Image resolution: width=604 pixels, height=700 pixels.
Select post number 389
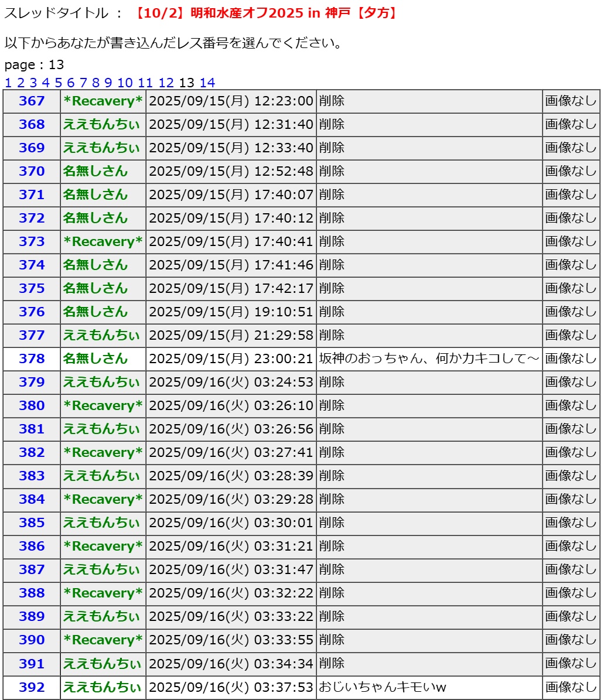click(32, 616)
